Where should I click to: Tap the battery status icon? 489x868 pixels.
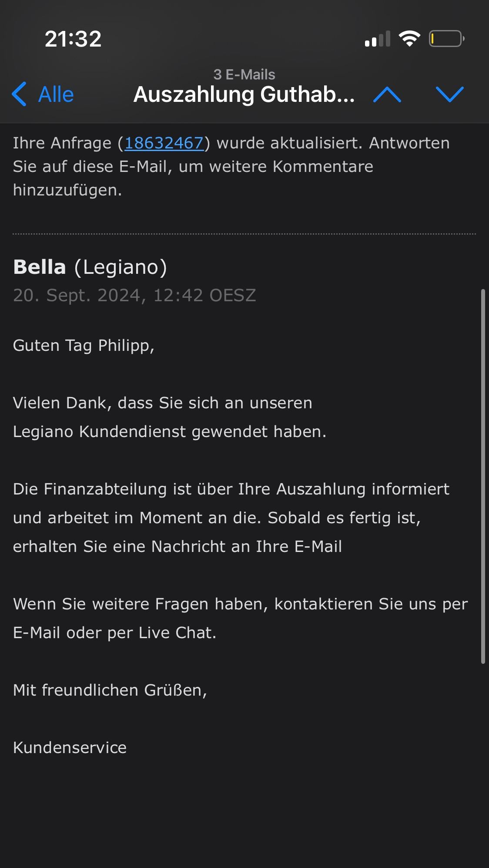(x=446, y=39)
